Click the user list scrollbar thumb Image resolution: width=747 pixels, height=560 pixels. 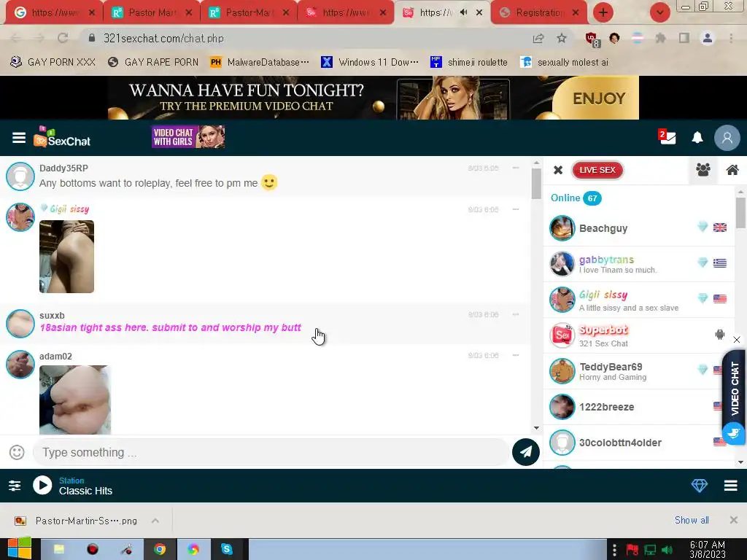click(x=740, y=213)
